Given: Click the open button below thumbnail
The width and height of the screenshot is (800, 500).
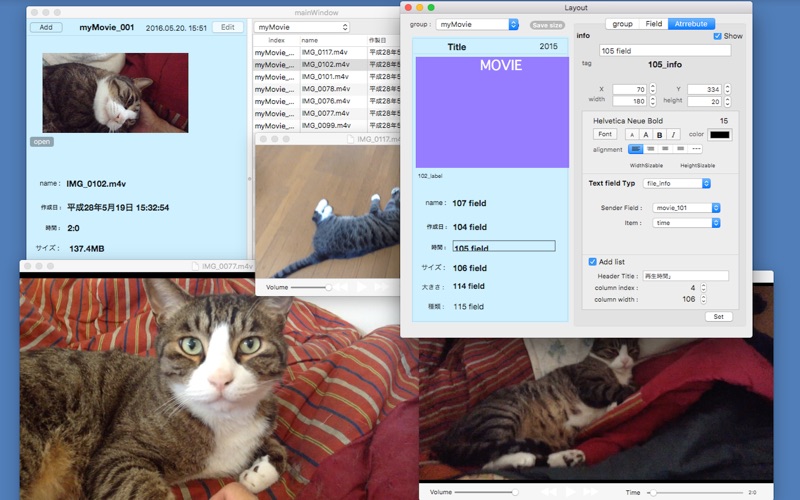Looking at the screenshot, I should 42,142.
